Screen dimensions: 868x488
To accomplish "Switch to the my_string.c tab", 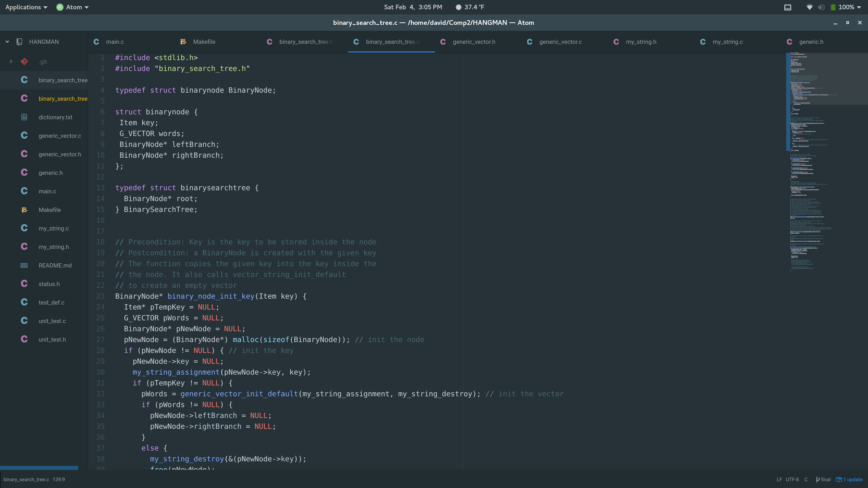I will tap(727, 42).
